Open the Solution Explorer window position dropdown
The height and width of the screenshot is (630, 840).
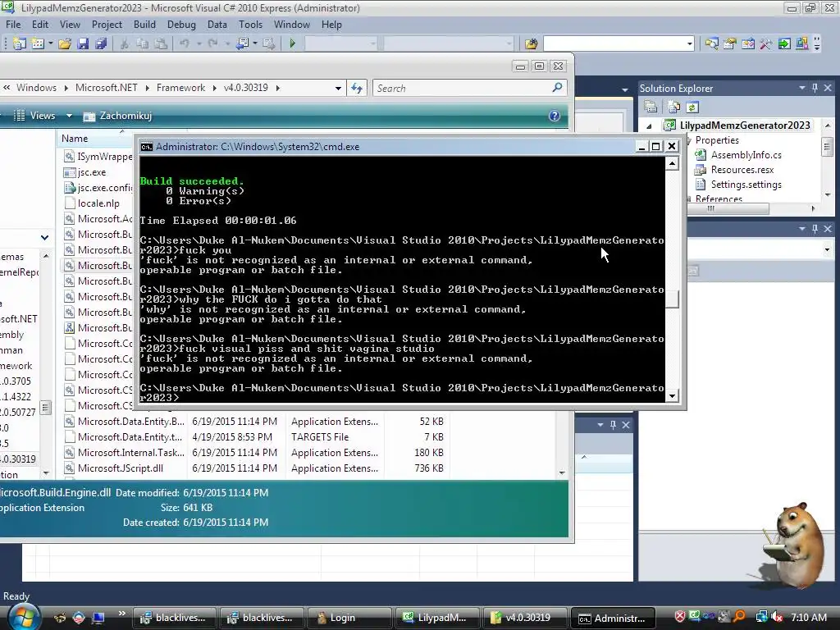point(802,87)
